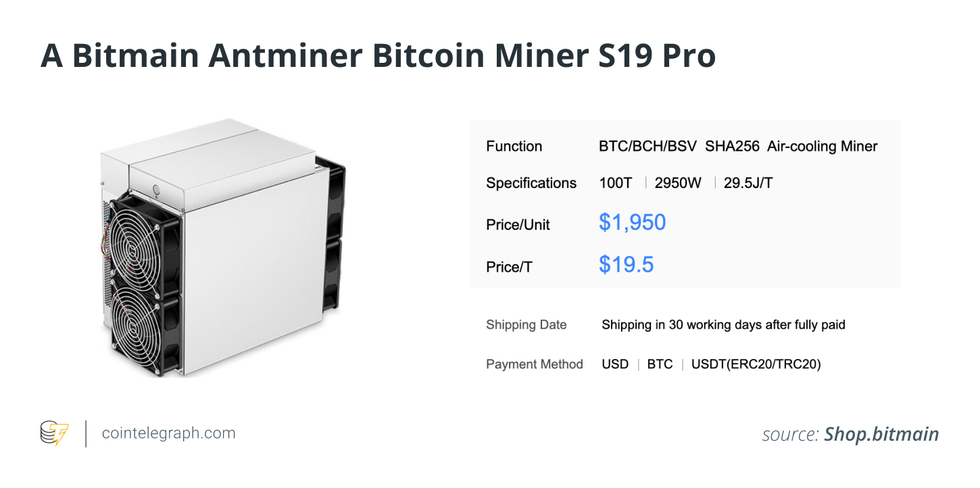Click the $19.5 price per T
980x488 pixels.
pyautogui.click(x=626, y=265)
